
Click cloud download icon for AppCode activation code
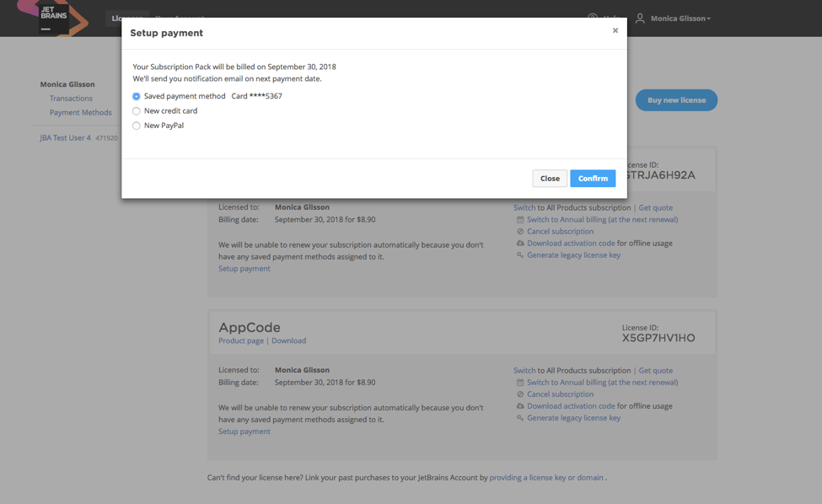pyautogui.click(x=520, y=406)
